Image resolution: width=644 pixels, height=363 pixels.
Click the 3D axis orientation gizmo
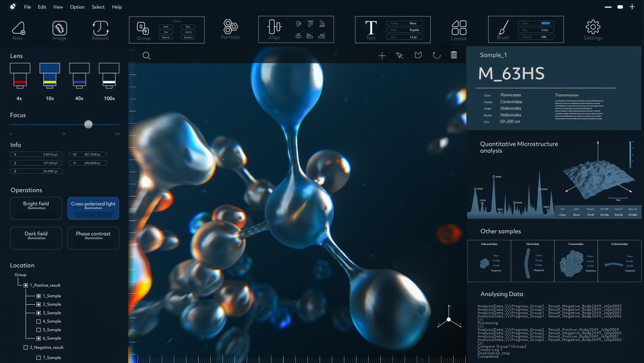coord(448,317)
